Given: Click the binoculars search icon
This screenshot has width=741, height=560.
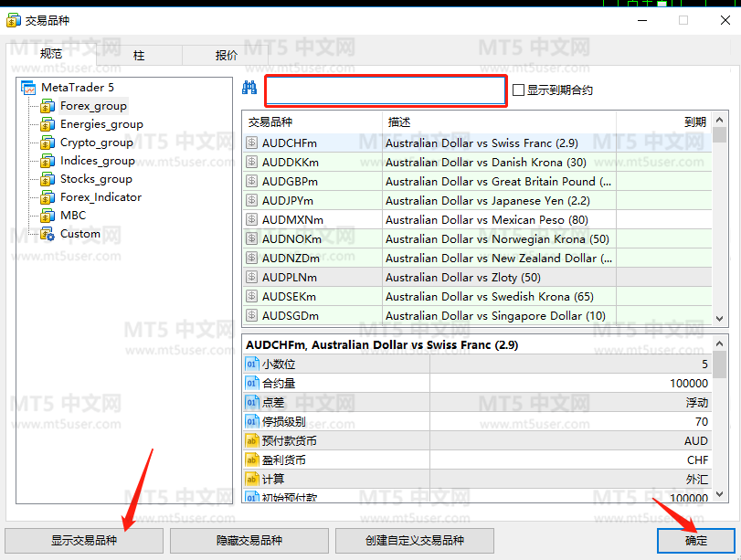Looking at the screenshot, I should pyautogui.click(x=249, y=88).
